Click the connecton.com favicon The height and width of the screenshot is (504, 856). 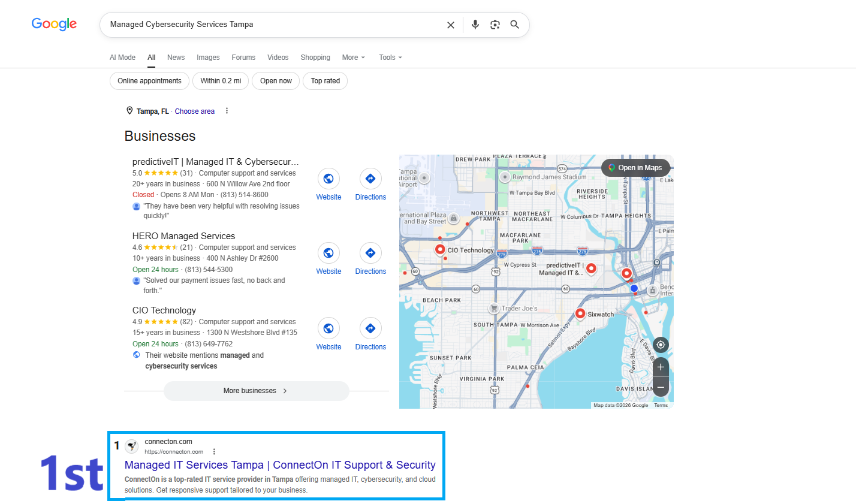click(132, 446)
